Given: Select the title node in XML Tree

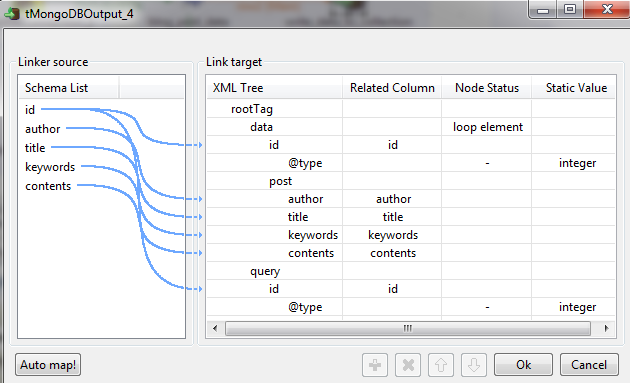Looking at the screenshot, I should pyautogui.click(x=298, y=217).
